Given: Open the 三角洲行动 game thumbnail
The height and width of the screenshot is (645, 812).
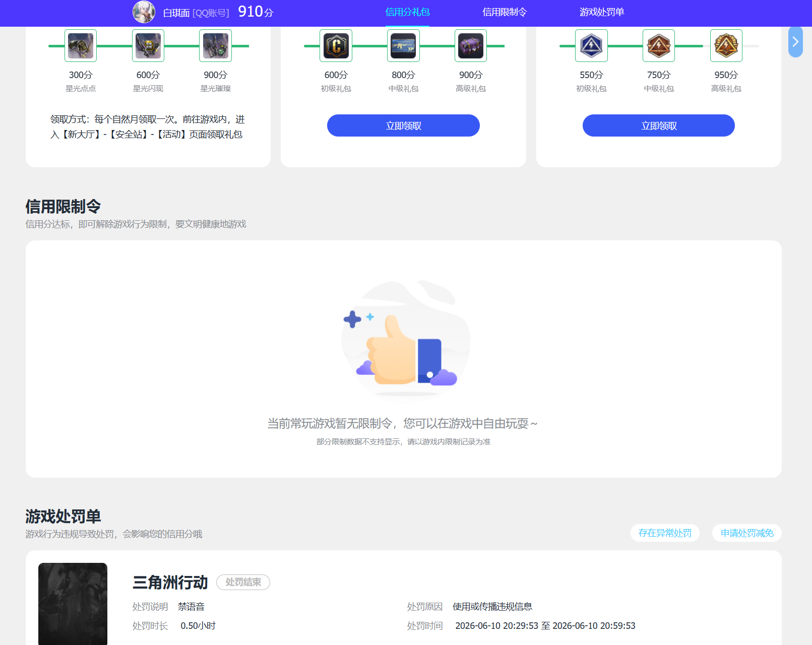Looking at the screenshot, I should pyautogui.click(x=73, y=604).
